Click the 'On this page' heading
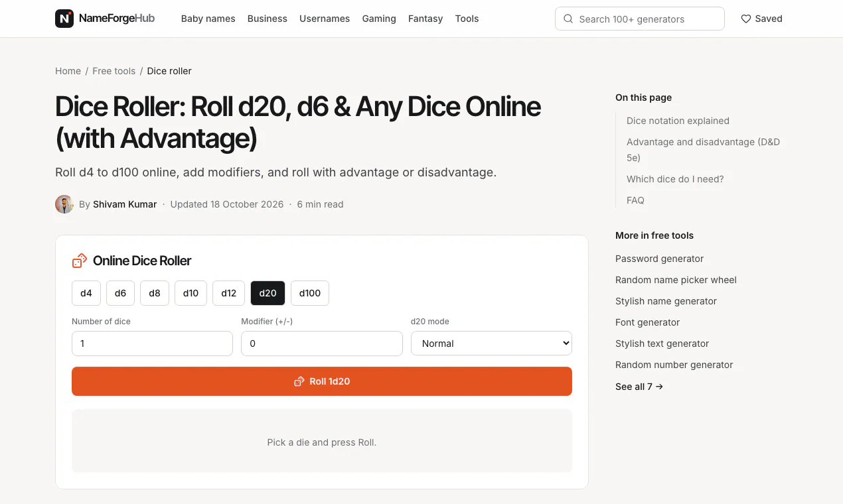The height and width of the screenshot is (504, 843). (643, 97)
